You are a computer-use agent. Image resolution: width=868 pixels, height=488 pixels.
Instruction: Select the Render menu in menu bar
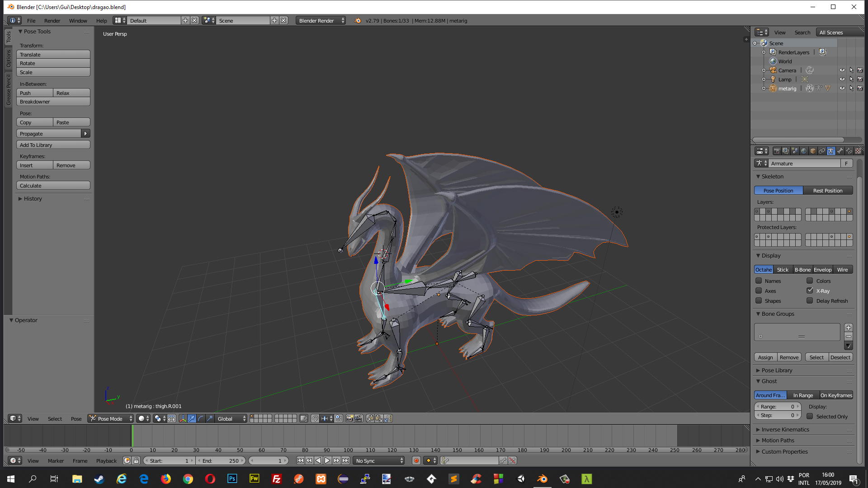tap(52, 20)
